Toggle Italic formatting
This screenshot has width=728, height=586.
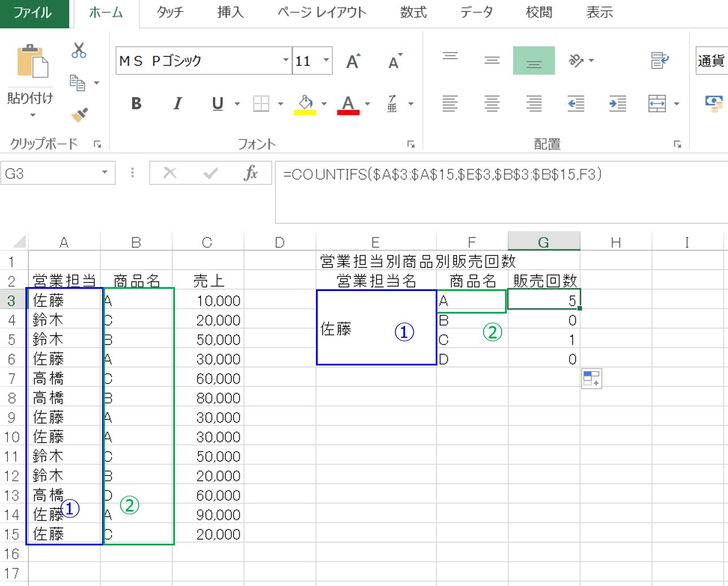(x=177, y=104)
